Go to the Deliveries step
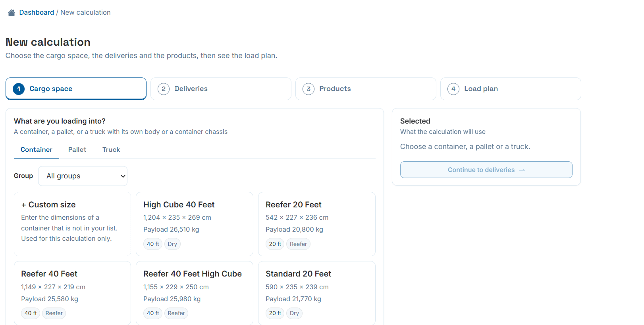Image resolution: width=644 pixels, height=325 pixels. 221,89
